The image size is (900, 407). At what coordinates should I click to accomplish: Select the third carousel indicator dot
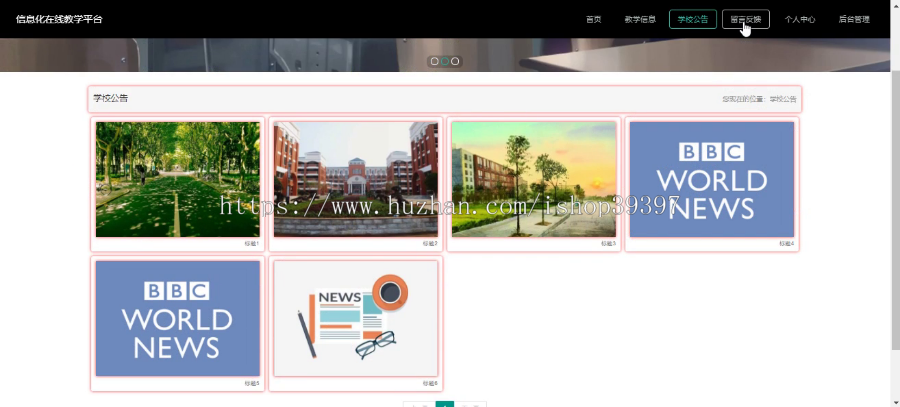455,61
